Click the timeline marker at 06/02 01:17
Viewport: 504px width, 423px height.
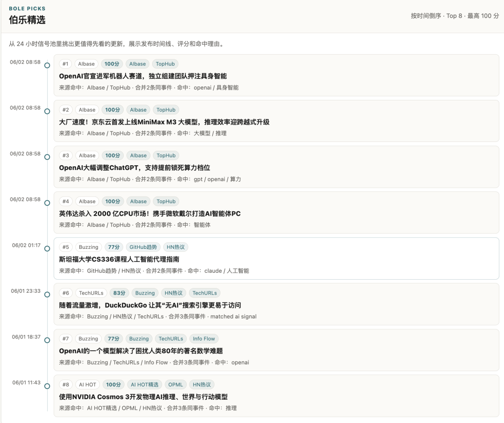[x=47, y=249]
